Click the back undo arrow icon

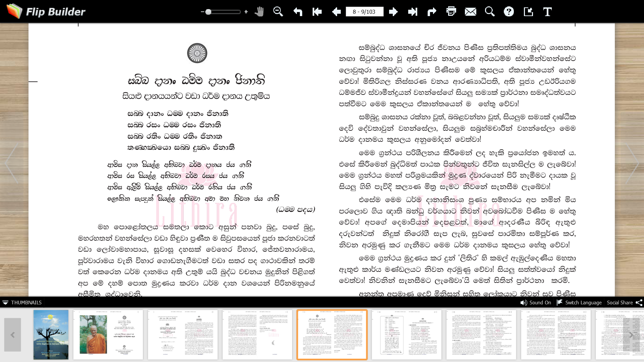298,12
